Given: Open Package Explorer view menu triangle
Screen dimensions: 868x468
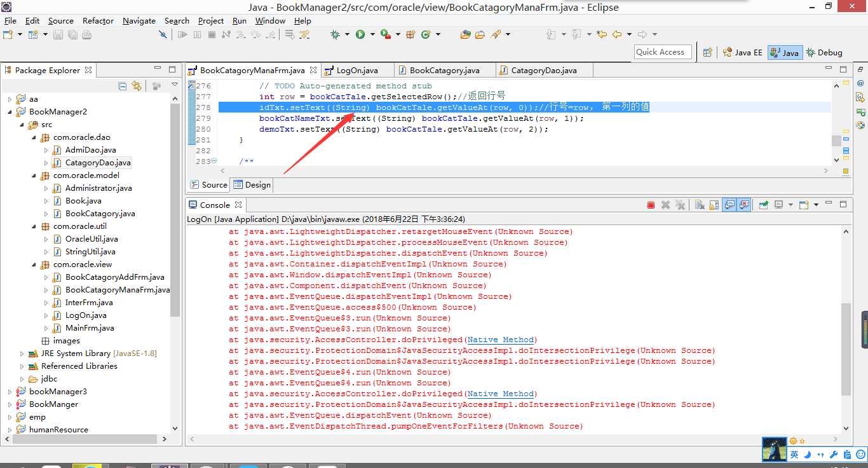Looking at the screenshot, I should click(174, 85).
